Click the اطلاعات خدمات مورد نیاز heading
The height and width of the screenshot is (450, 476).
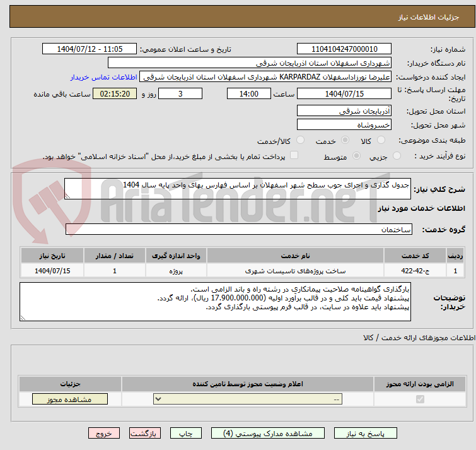click(421, 208)
